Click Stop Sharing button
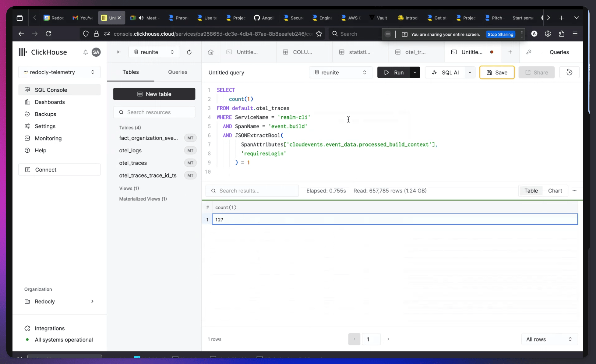 coord(500,34)
